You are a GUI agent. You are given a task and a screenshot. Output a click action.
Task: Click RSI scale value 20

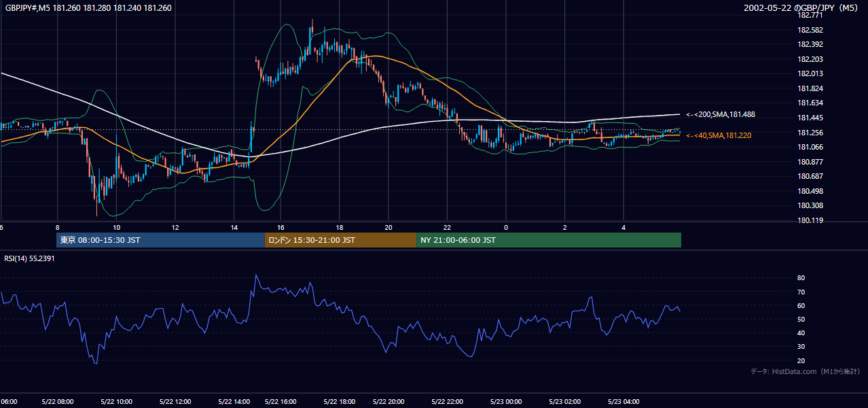[x=801, y=360]
